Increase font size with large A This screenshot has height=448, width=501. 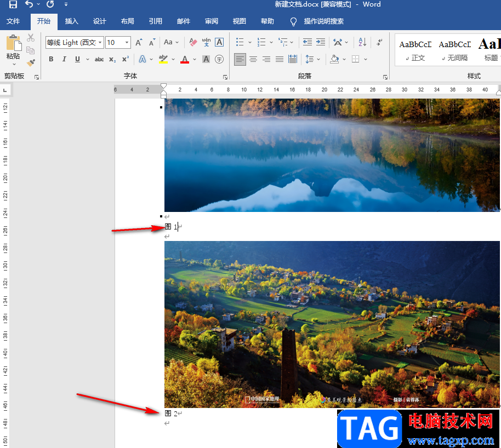click(x=139, y=42)
